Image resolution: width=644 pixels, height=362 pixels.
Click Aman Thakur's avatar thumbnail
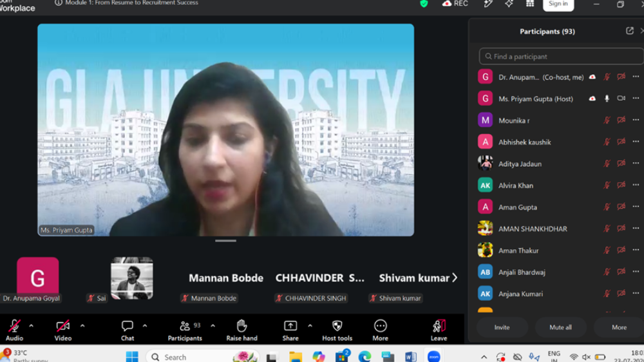point(485,250)
